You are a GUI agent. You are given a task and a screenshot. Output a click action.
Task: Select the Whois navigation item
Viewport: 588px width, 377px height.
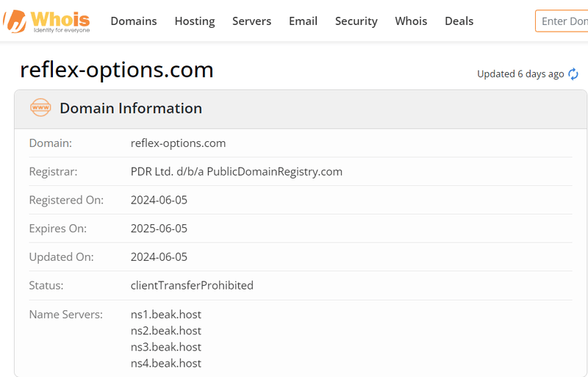point(411,21)
